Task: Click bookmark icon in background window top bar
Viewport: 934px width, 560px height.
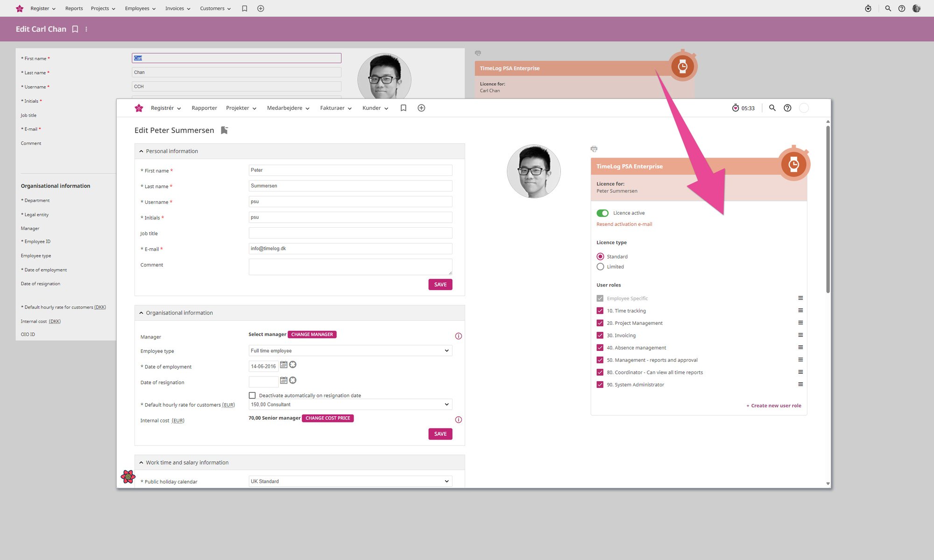Action: coord(244,8)
